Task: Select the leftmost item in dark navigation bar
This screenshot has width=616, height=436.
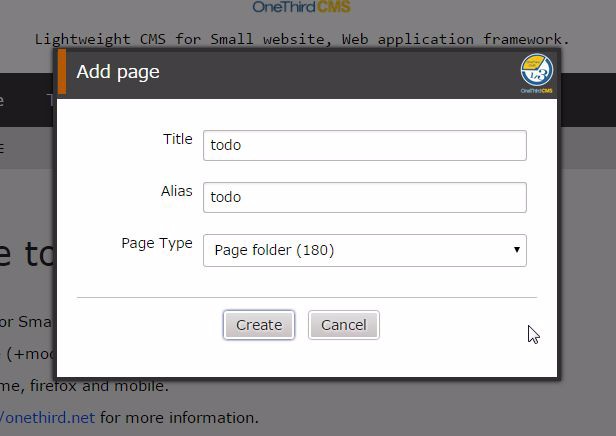Action: point(3,100)
